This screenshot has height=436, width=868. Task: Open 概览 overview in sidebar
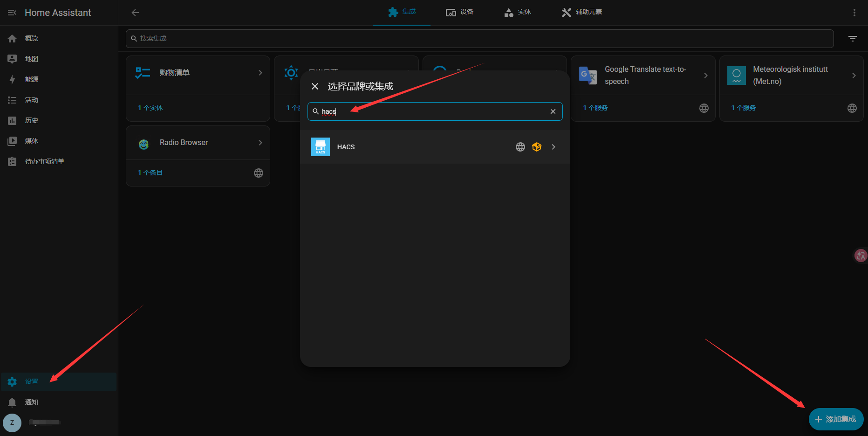tap(59, 38)
